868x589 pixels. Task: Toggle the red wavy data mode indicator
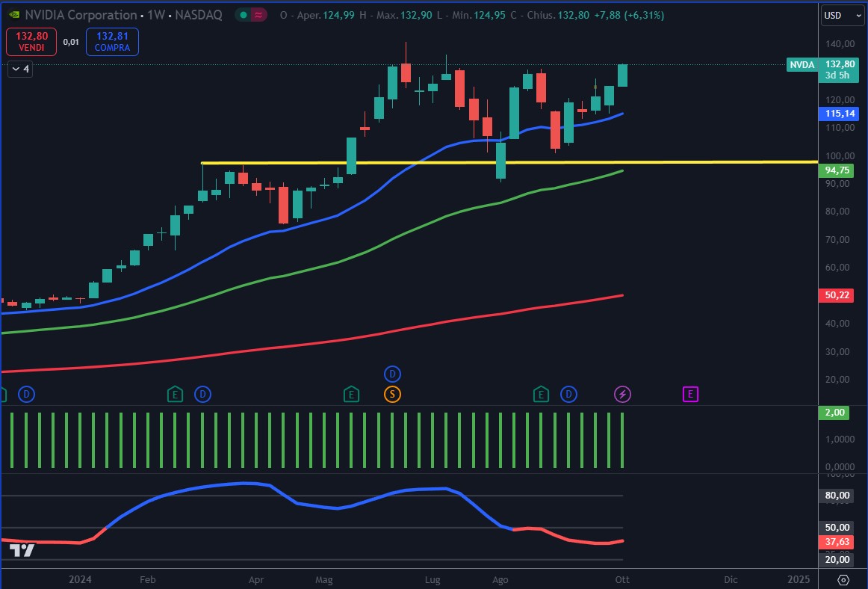pos(259,15)
